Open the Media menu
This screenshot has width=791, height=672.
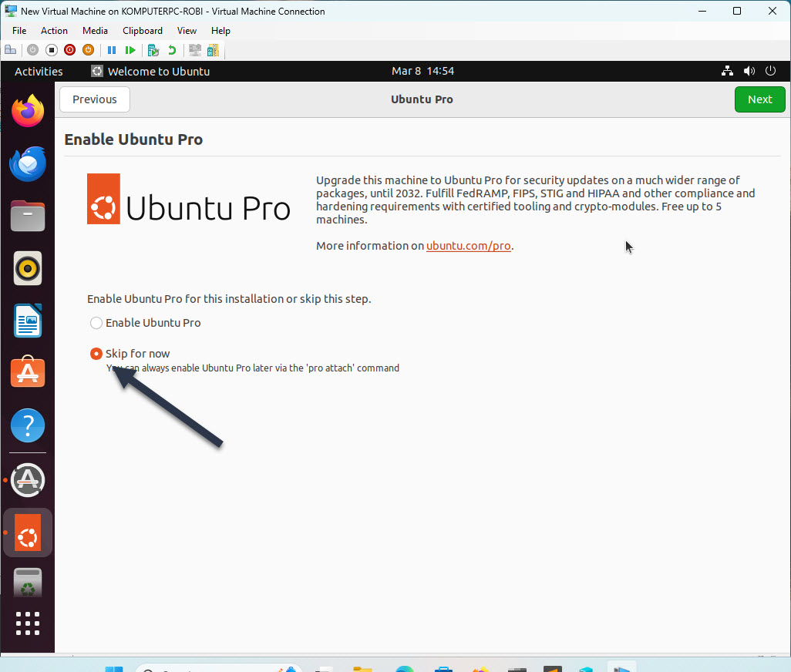coord(95,31)
